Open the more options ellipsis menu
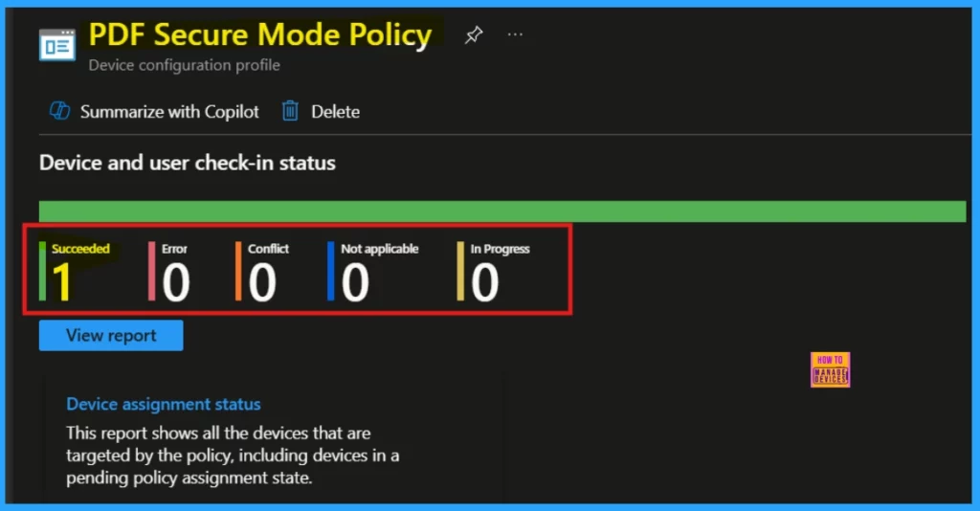The image size is (980, 511). [515, 35]
